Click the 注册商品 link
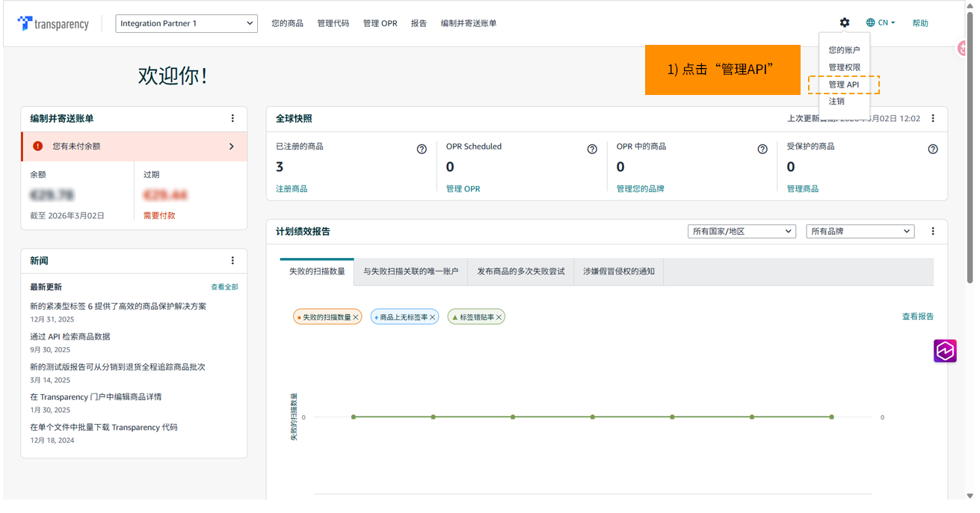 point(292,188)
